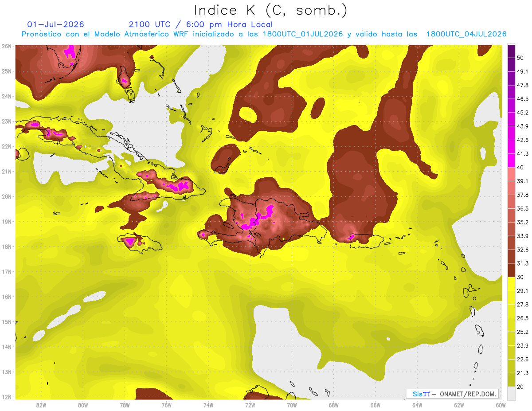This screenshot has height=411, width=532.
Task: Click the "20" legend value
Action: pyautogui.click(x=520, y=387)
